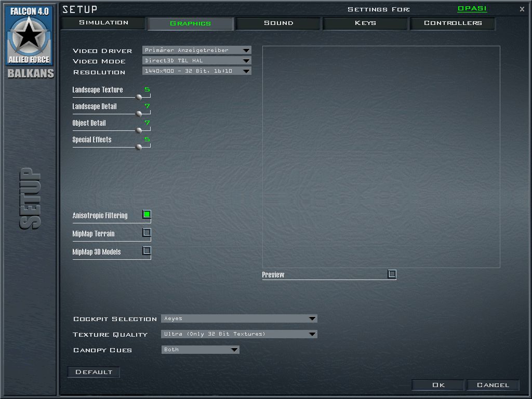Switch to the Simulation tab
The height and width of the screenshot is (399, 532).
pos(103,23)
